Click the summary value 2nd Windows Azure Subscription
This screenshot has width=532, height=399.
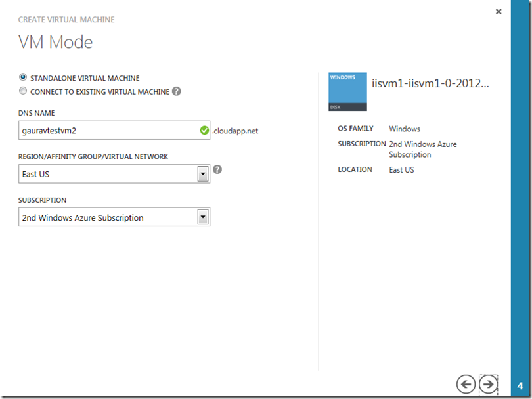(423, 149)
